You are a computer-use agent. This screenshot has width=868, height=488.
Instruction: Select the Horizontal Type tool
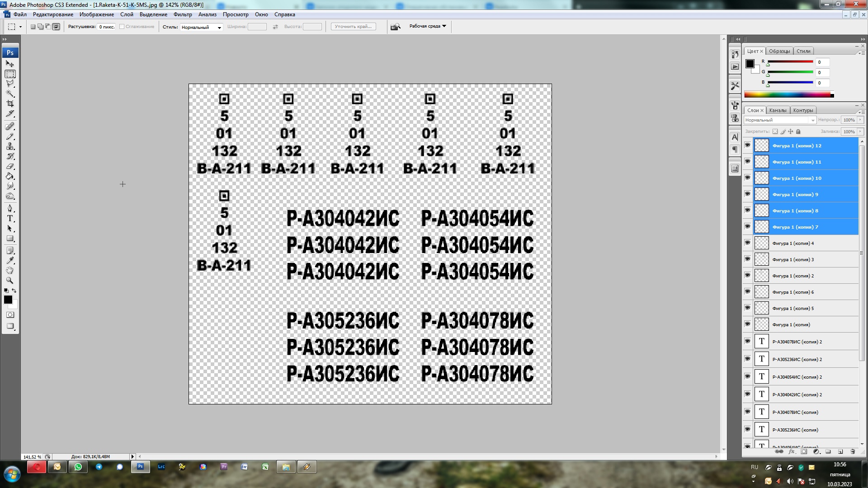10,219
